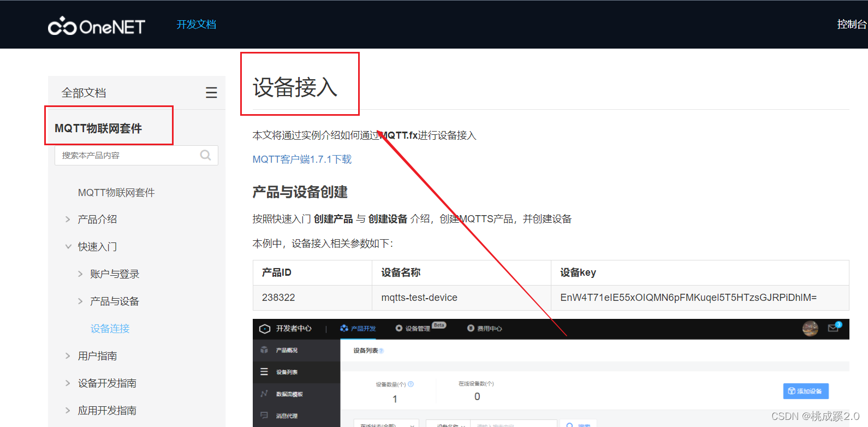Click the 全部文档 title
The width and height of the screenshot is (868, 427).
(x=84, y=93)
